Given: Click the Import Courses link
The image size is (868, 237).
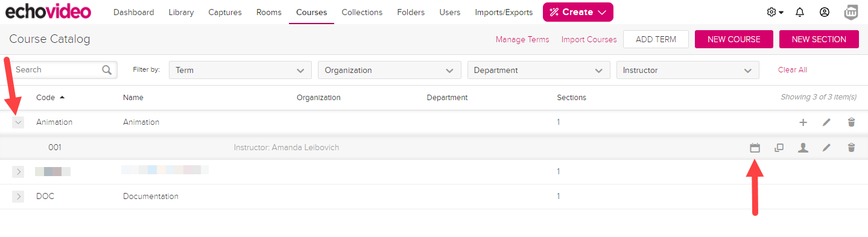Looking at the screenshot, I should pyautogui.click(x=589, y=39).
